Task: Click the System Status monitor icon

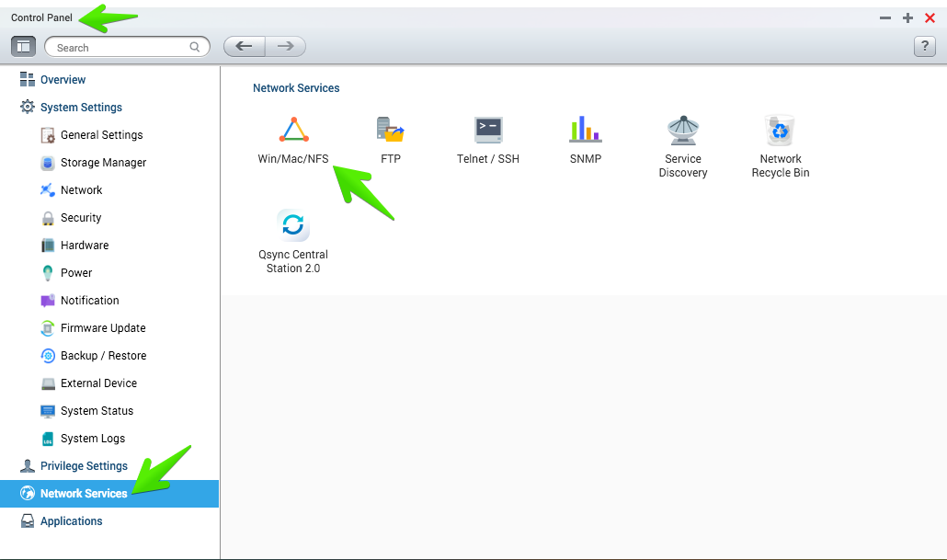Action: click(48, 411)
